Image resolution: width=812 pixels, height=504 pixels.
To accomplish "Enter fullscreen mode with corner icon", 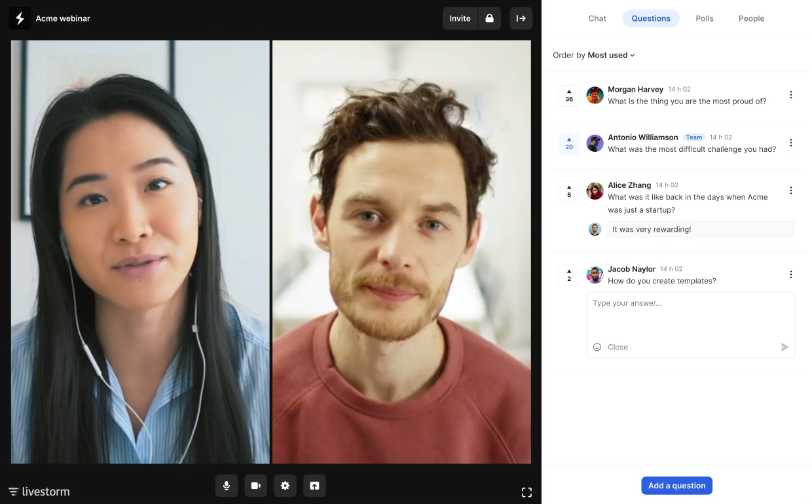I will (526, 492).
